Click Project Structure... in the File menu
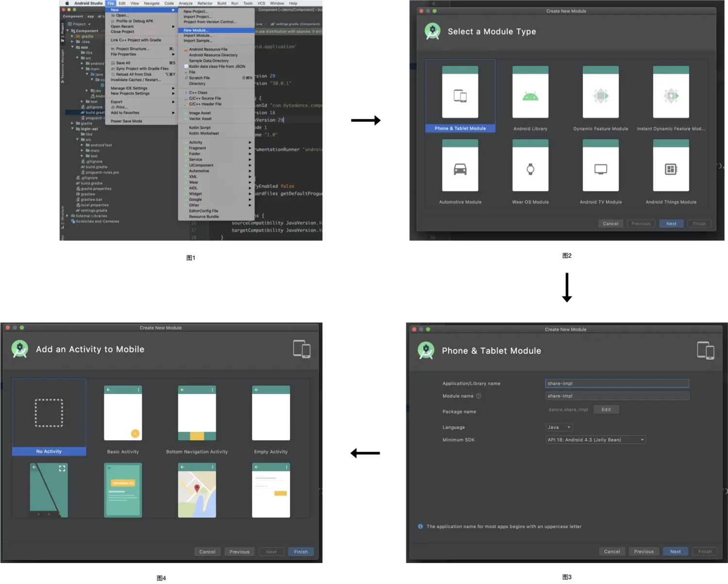Image resolution: width=728 pixels, height=584 pixels. click(141, 49)
